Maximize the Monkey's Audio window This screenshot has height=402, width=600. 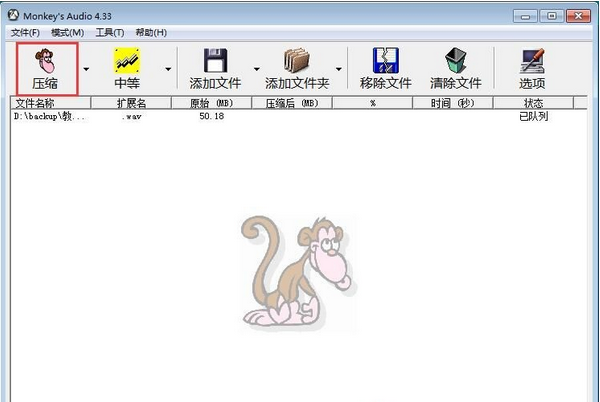coord(551,16)
